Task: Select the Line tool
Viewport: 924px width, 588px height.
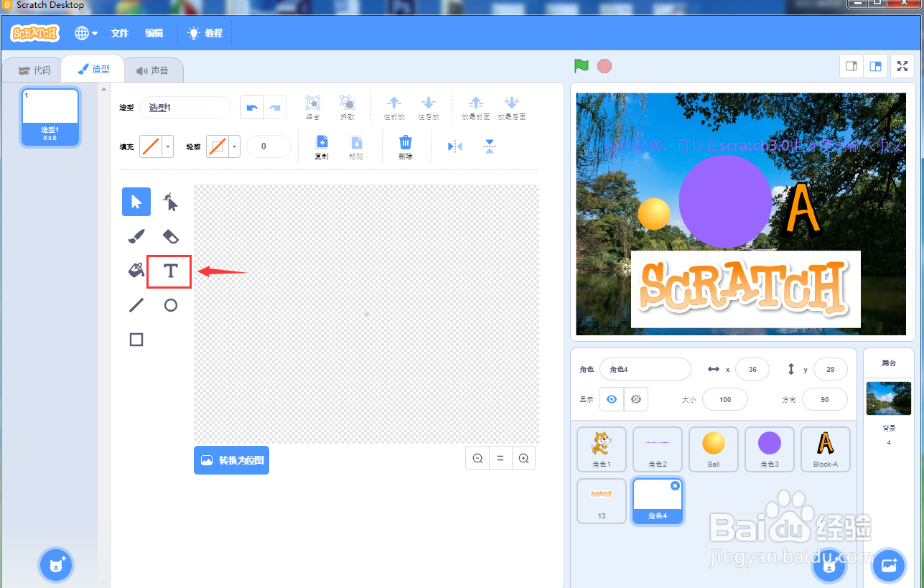Action: point(136,305)
